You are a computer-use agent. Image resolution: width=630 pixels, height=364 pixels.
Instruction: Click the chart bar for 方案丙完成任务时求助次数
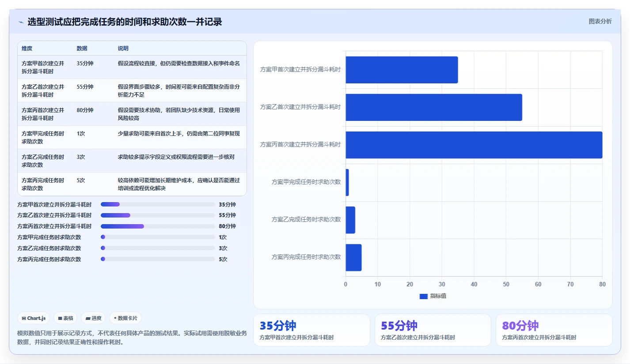(x=353, y=257)
